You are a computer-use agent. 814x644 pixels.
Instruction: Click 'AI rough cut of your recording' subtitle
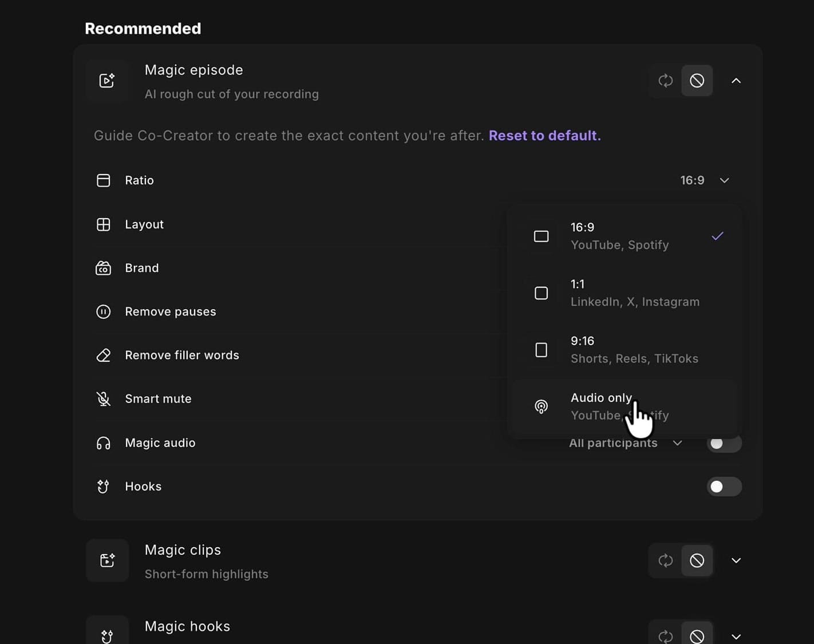point(232,94)
